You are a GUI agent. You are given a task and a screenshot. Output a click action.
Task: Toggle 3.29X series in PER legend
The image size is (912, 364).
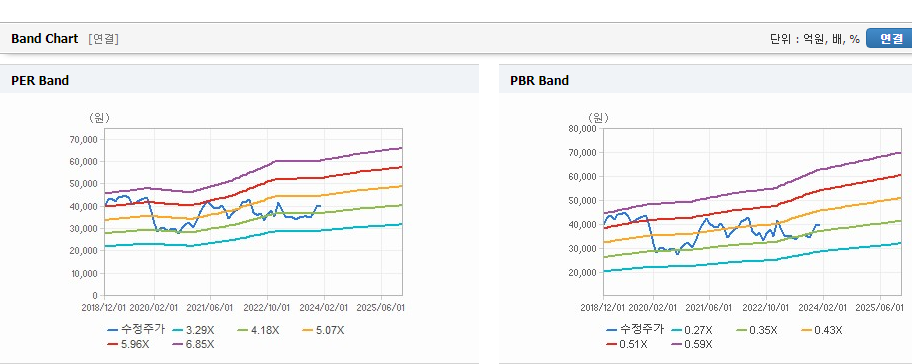[x=193, y=330]
